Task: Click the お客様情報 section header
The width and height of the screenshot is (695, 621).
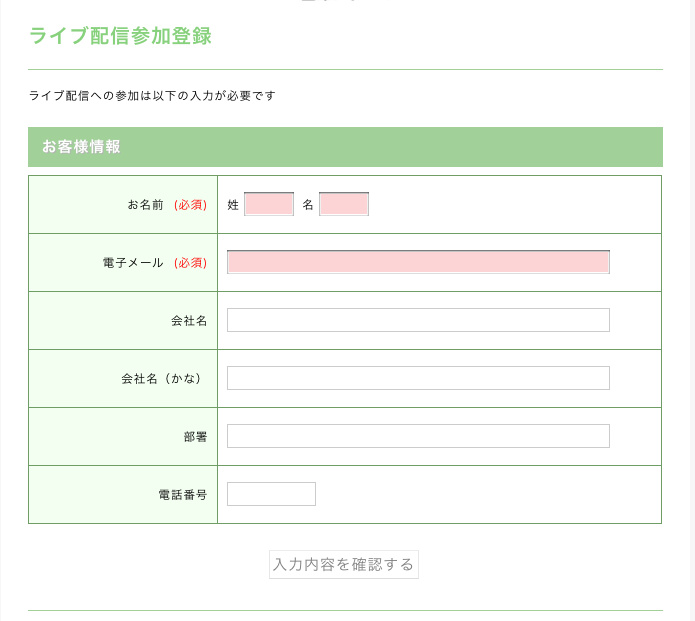Action: (x=81, y=147)
